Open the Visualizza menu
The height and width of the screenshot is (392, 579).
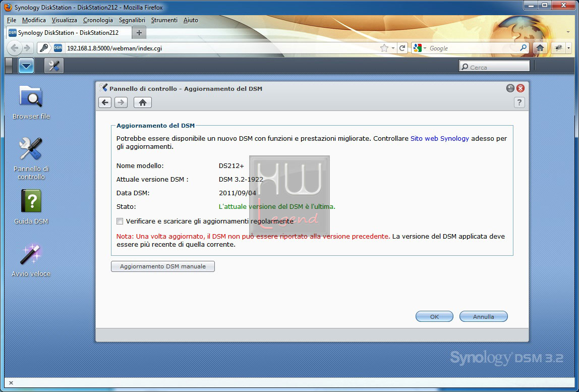[65, 20]
